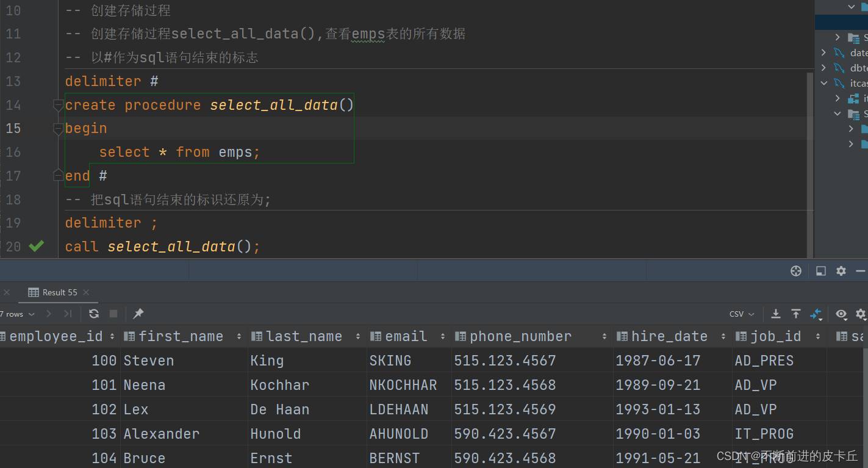Image resolution: width=868 pixels, height=468 pixels.
Task: Open the editor settings gear above the results panel
Action: [x=841, y=270]
